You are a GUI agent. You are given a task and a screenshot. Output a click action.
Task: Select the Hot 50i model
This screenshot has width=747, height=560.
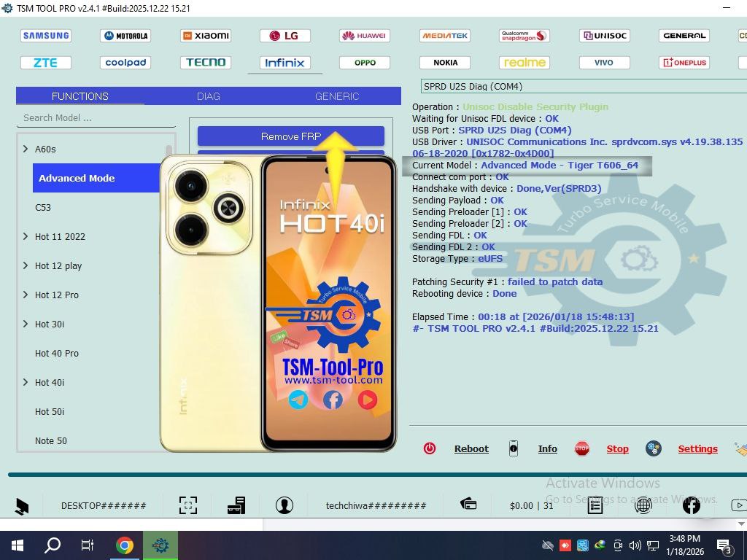(x=50, y=411)
